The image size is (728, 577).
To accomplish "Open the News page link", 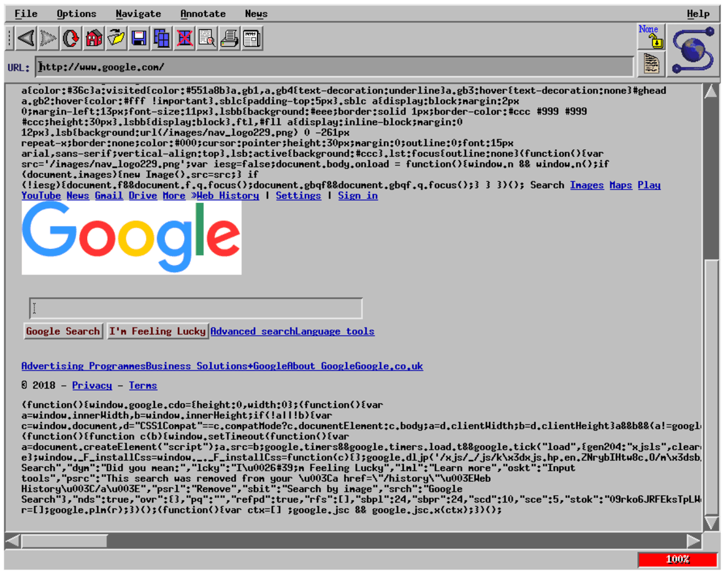I will point(78,195).
